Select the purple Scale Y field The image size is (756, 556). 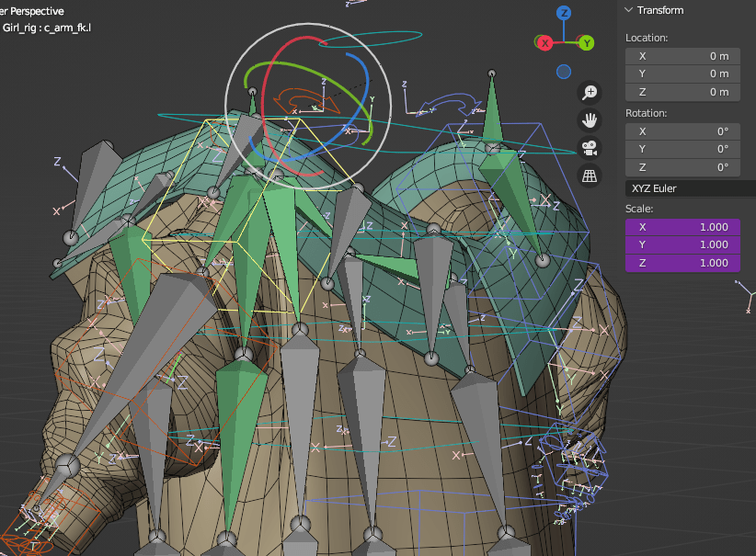pos(682,244)
